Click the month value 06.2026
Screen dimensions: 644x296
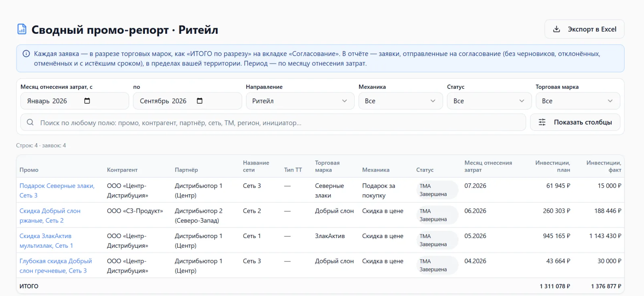pos(475,211)
